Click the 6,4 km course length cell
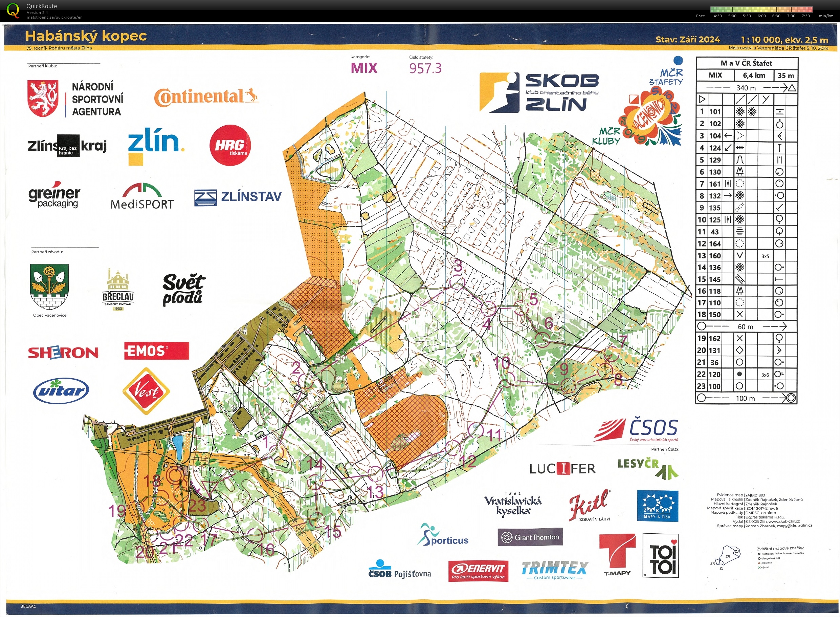The width and height of the screenshot is (840, 617). [x=754, y=76]
